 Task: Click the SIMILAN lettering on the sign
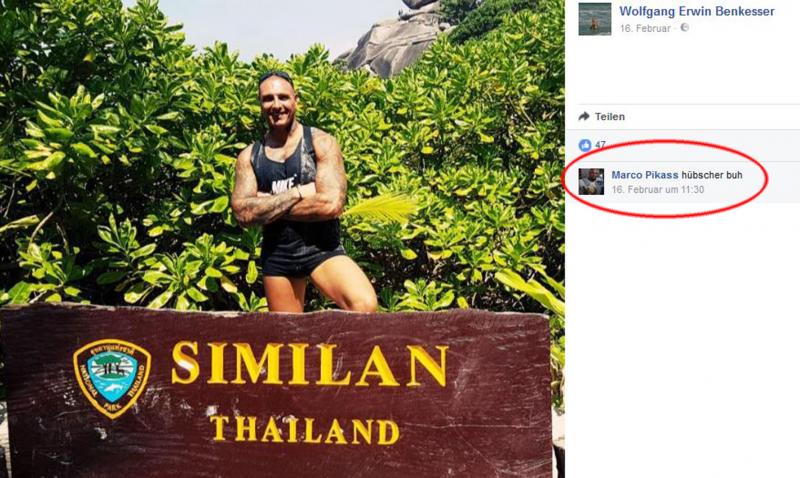(x=310, y=363)
